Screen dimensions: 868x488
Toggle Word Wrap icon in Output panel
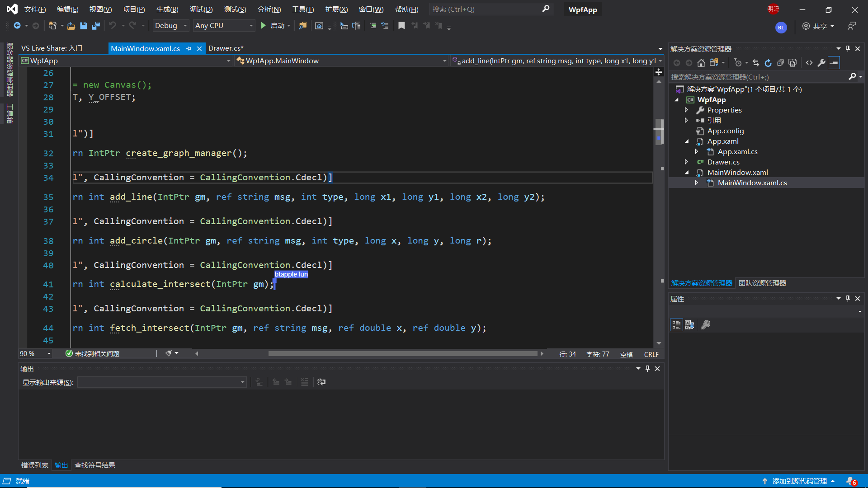pos(321,382)
